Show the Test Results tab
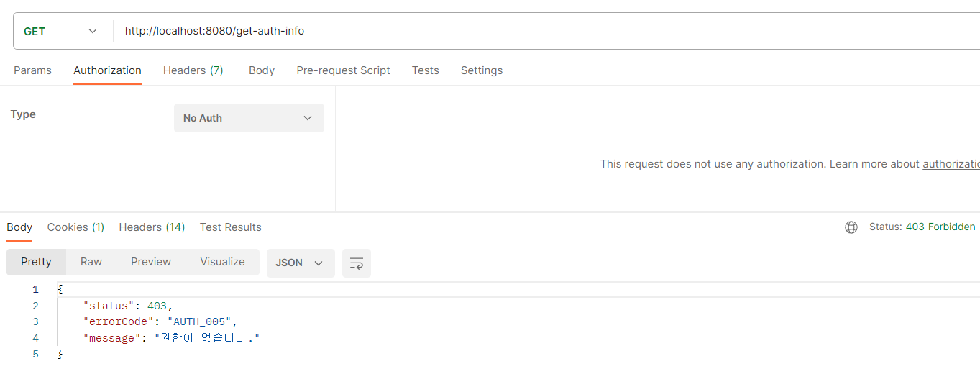Viewport: 980px width, 374px height. tap(230, 227)
